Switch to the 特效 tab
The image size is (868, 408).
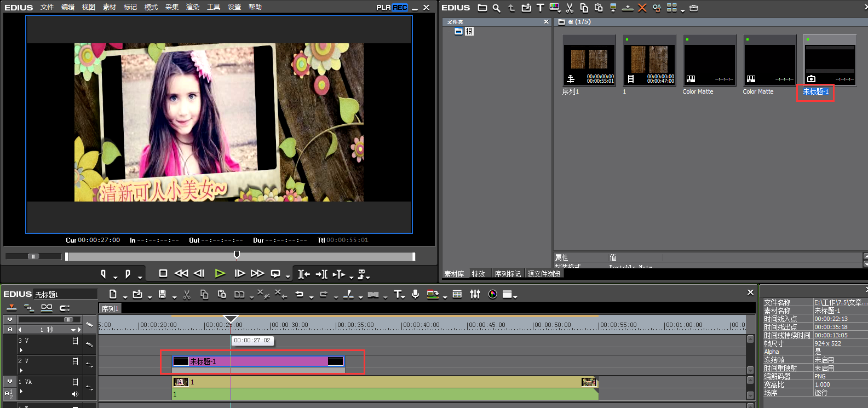pos(478,274)
